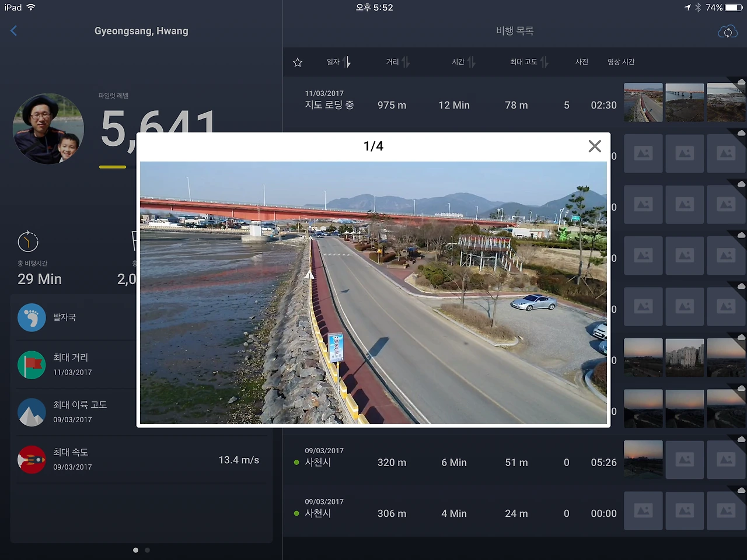Click the 비행 목록 heading
Screen dimensions: 747x560
(515, 31)
